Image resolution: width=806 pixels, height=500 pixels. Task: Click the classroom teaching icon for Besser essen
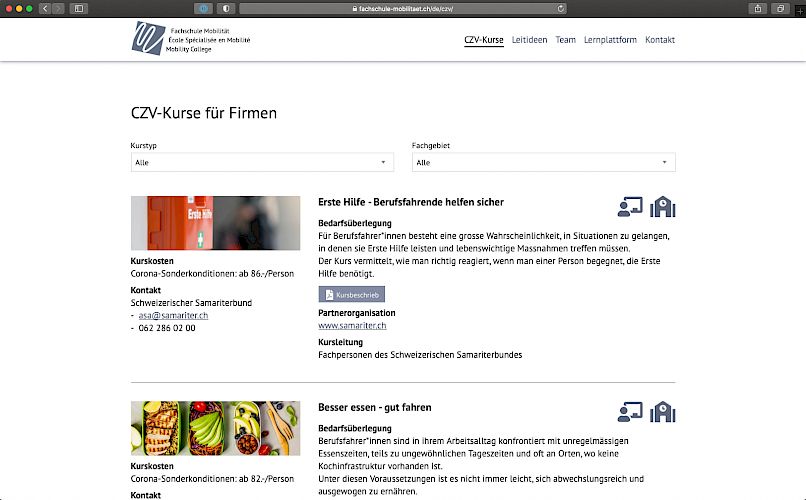[x=630, y=412]
